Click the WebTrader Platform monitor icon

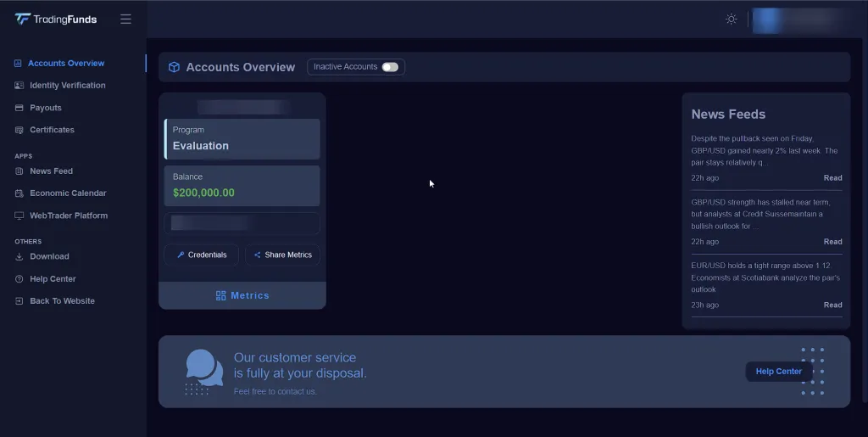click(19, 216)
